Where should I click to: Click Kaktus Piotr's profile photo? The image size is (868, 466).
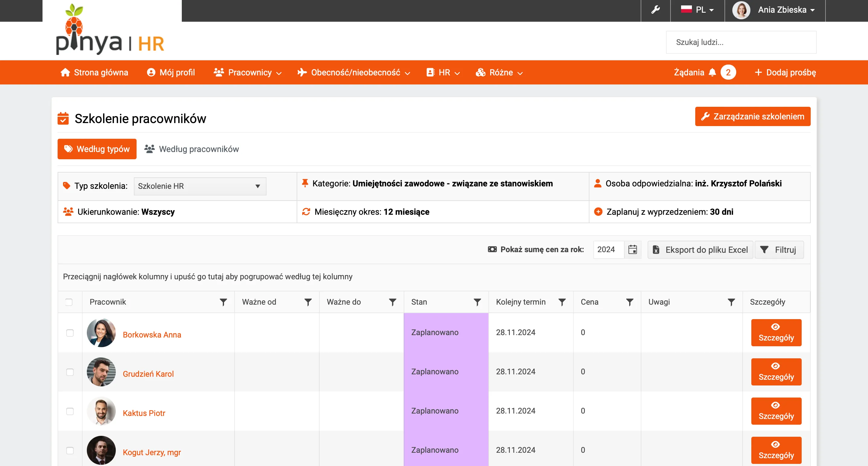(x=101, y=411)
